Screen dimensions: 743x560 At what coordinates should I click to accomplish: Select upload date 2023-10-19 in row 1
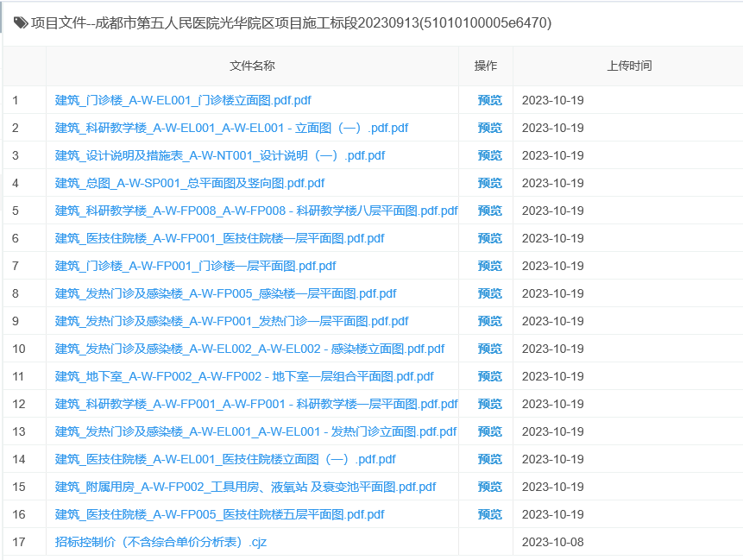pyautogui.click(x=552, y=100)
